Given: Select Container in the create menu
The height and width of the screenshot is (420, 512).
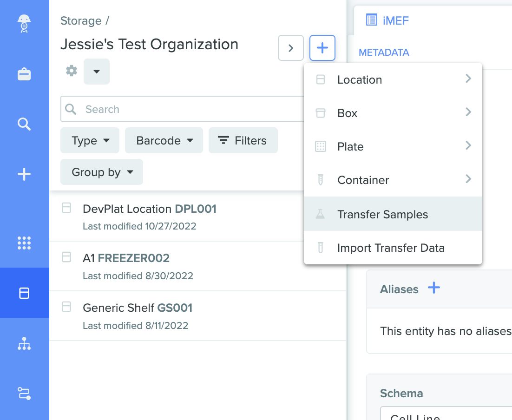Looking at the screenshot, I should [x=393, y=180].
